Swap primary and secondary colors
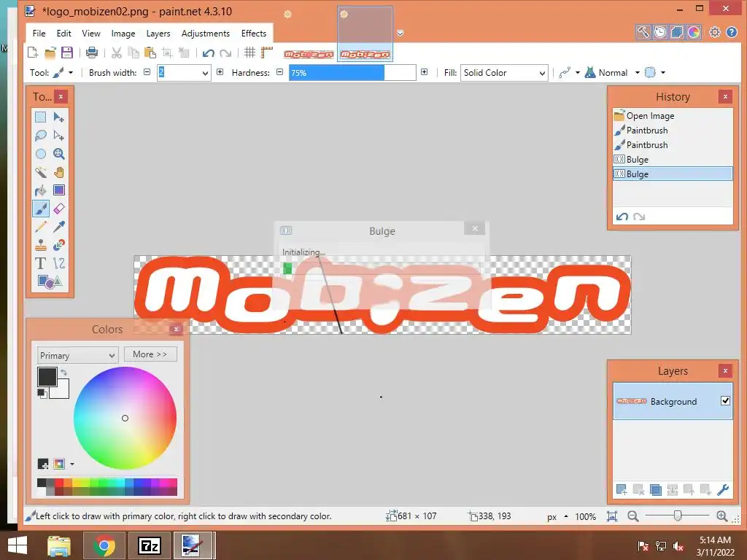This screenshot has width=747, height=560. (x=64, y=373)
